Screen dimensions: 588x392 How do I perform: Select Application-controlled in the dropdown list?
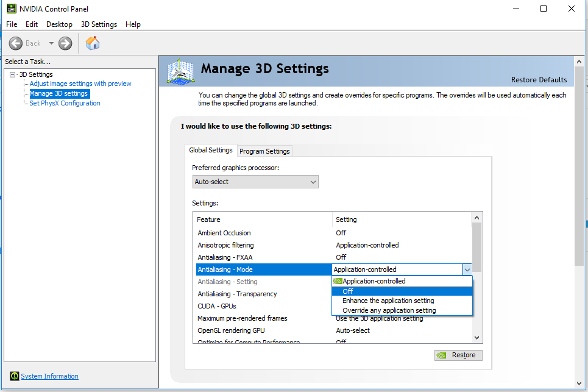tap(374, 281)
